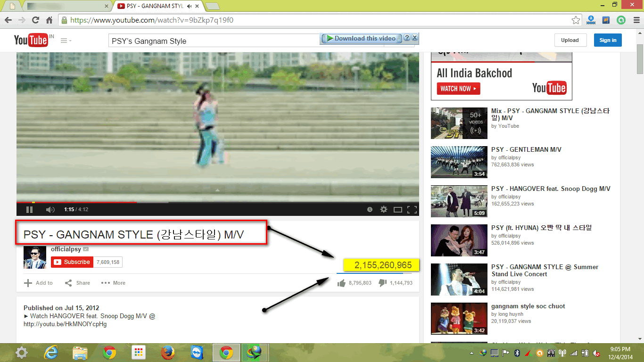Seek on the red video progress bar
This screenshot has height=362, width=644.
tap(218, 202)
